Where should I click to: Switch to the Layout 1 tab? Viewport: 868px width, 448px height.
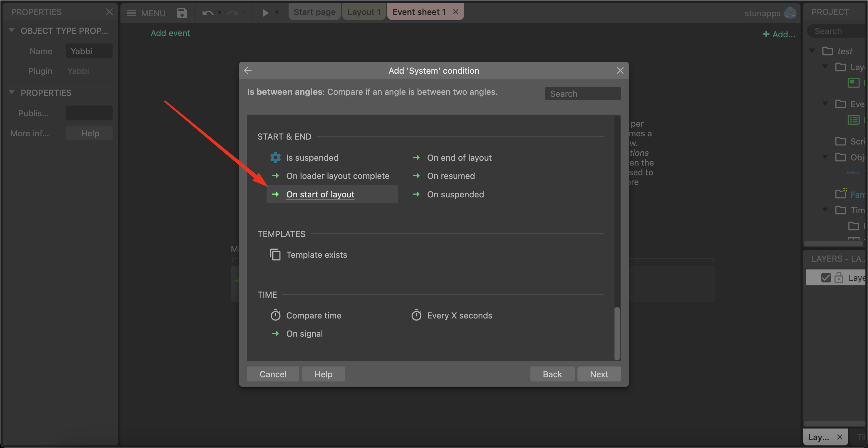(x=364, y=12)
